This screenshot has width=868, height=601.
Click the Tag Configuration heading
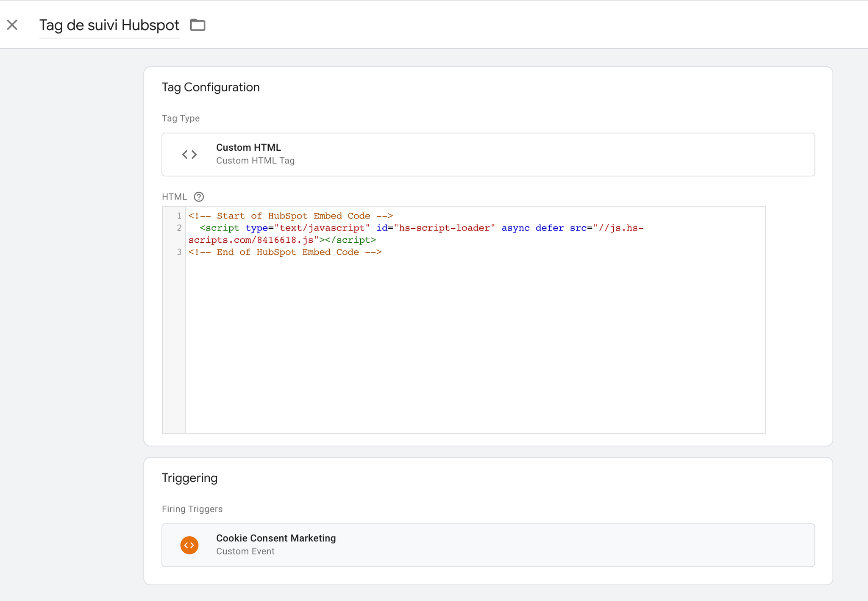[211, 87]
